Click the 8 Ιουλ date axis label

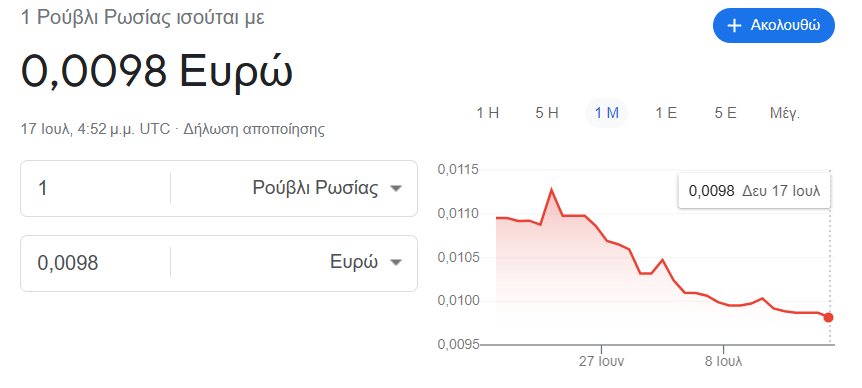[723, 362]
